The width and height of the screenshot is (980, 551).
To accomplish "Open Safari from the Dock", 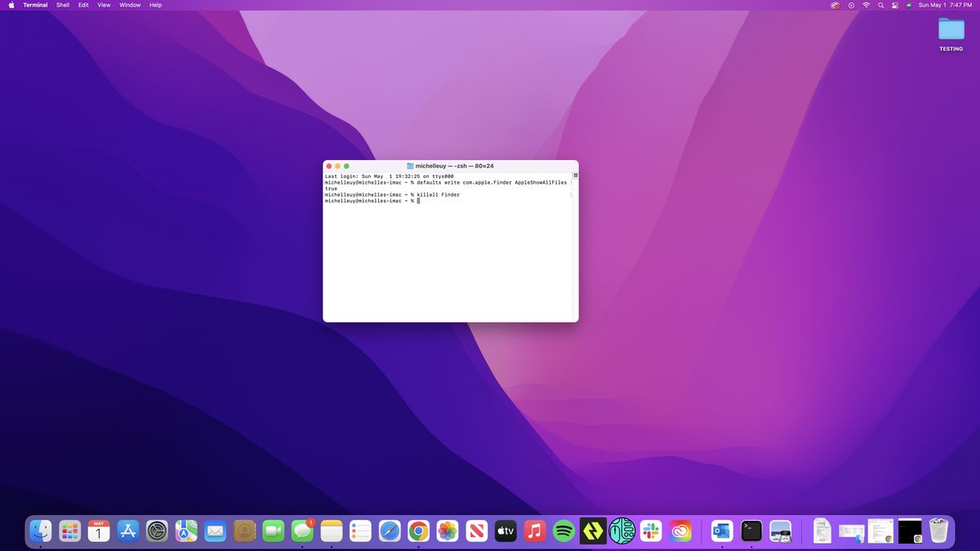I will click(389, 531).
